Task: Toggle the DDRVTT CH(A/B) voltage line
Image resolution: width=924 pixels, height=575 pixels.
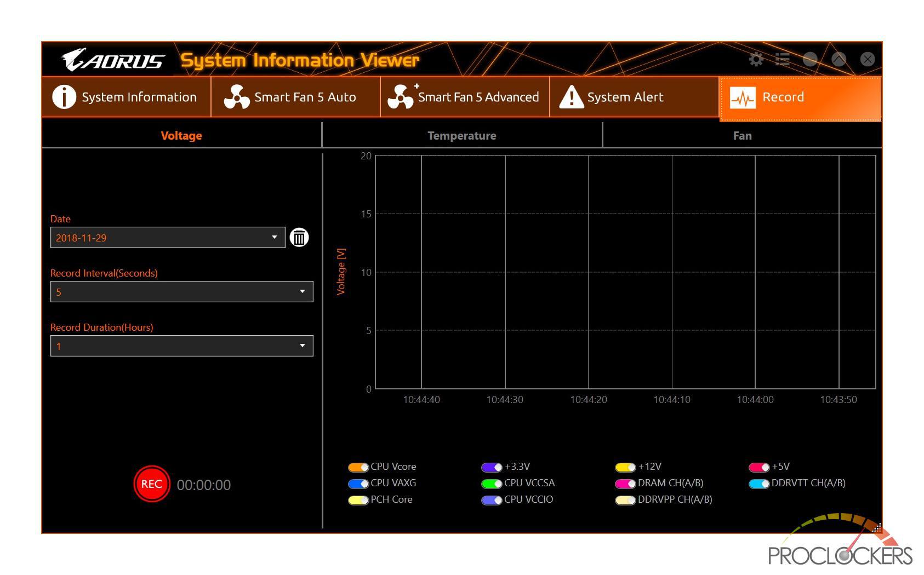Action: point(759,484)
